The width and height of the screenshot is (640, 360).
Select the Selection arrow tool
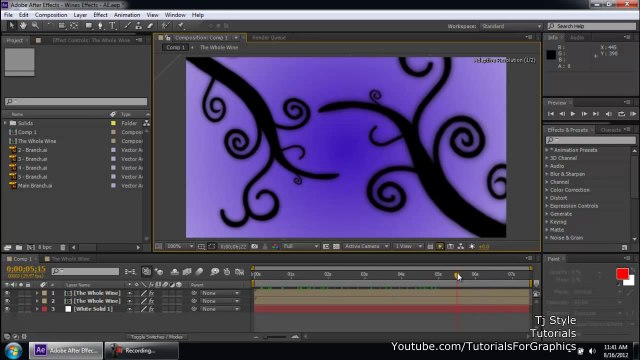point(11,26)
